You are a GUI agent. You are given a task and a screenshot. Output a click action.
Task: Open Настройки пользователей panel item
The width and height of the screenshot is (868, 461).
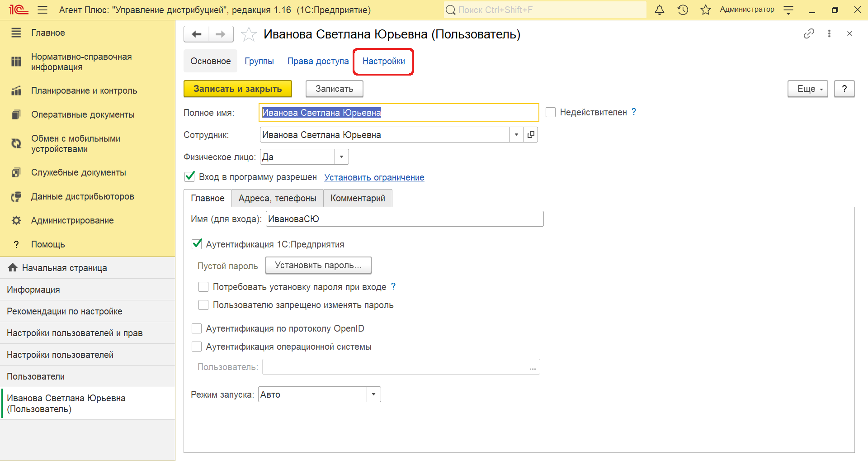click(x=87, y=355)
